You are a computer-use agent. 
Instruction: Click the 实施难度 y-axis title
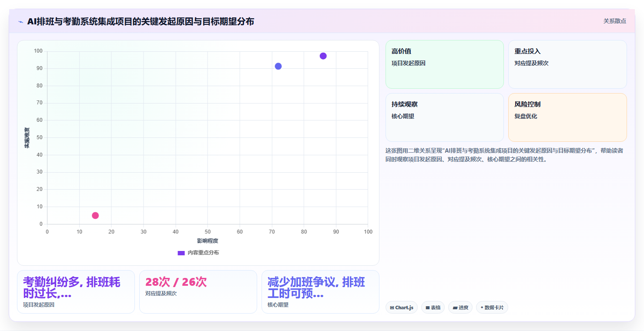click(x=27, y=138)
